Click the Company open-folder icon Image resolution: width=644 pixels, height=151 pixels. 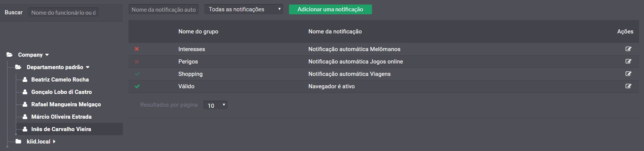[10, 54]
